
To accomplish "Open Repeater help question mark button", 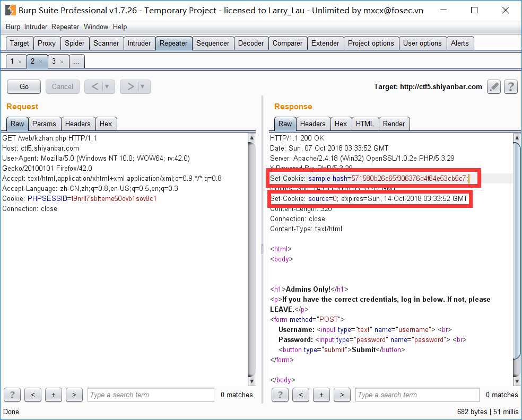I will pyautogui.click(x=511, y=87).
